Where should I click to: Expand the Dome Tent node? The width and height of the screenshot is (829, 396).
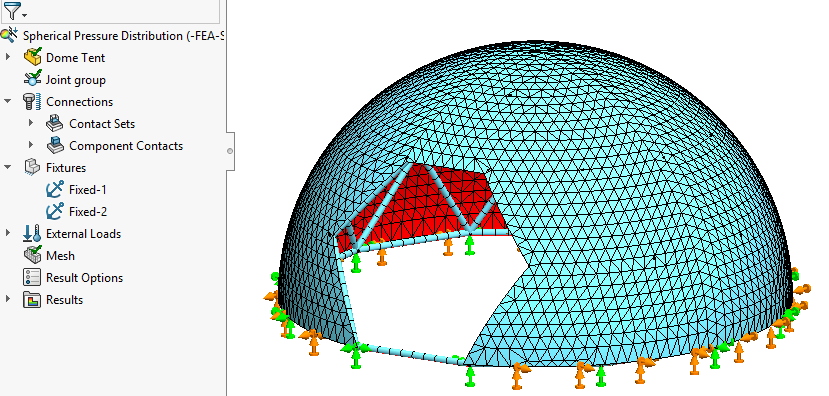click(7, 57)
